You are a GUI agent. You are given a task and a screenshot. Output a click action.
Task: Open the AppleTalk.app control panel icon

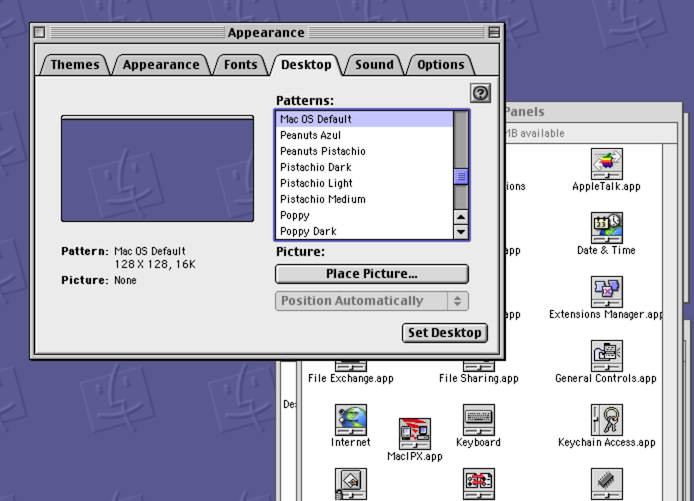pos(606,164)
